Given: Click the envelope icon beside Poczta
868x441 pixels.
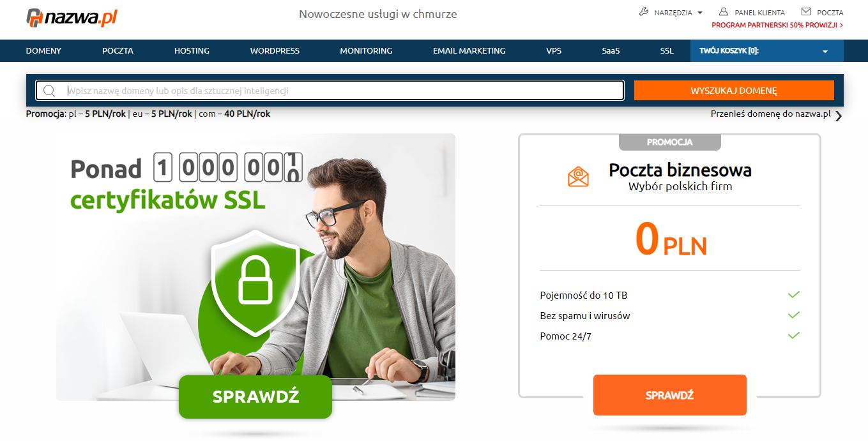Looking at the screenshot, I should coord(806,11).
